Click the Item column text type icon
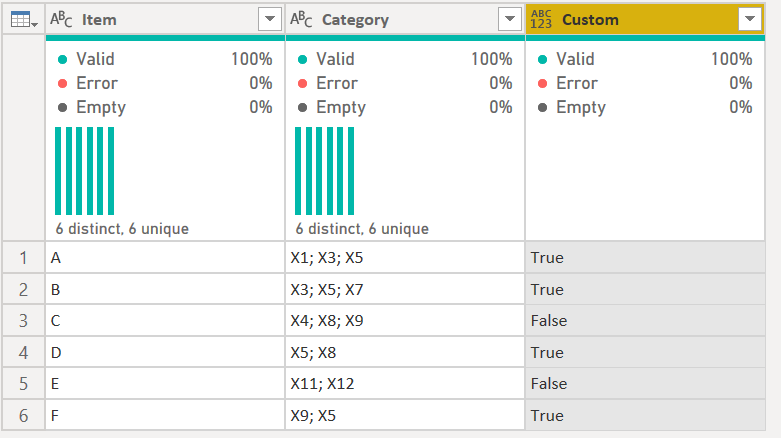 (61, 19)
